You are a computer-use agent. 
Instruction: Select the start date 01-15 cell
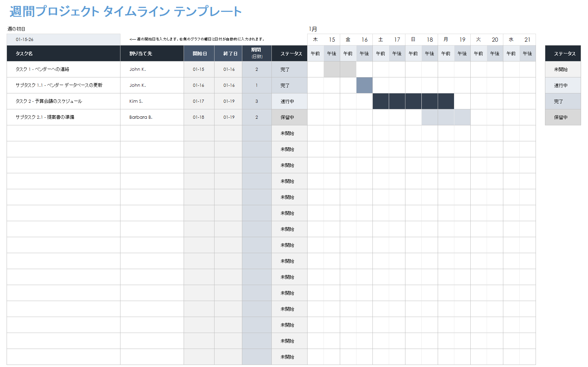coord(199,69)
